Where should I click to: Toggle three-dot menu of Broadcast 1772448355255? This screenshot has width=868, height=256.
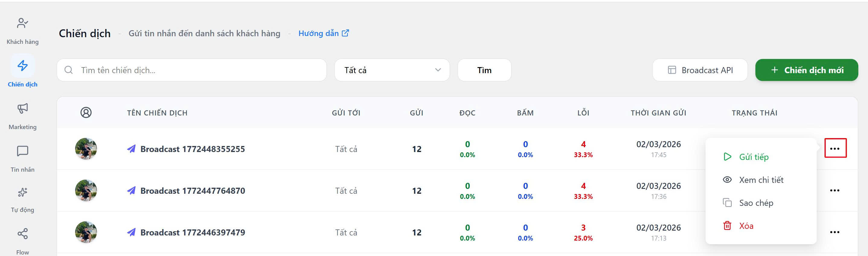click(835, 148)
